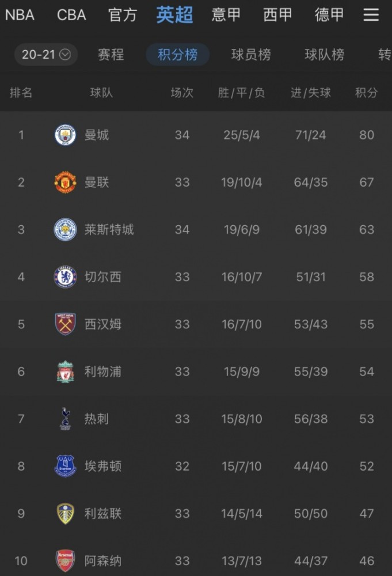This screenshot has width=392, height=576.
Task: Open the 曼城 team name link
Action: [97, 135]
